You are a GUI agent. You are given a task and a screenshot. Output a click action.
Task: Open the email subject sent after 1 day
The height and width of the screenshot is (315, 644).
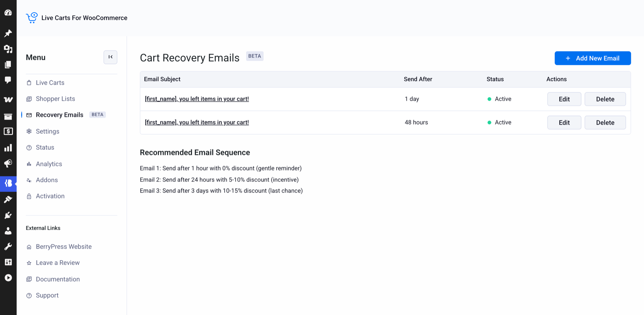tap(197, 99)
